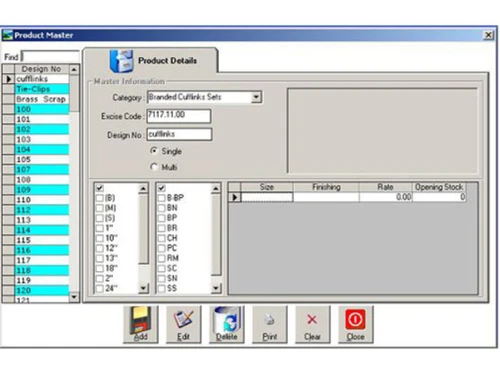Check the B-BP finishing option
The width and height of the screenshot is (500, 375).
(161, 198)
